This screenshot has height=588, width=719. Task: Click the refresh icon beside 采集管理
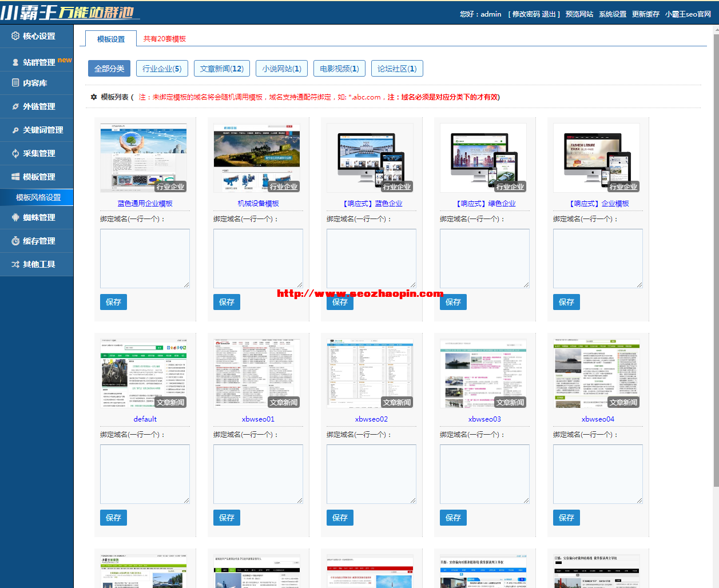point(15,153)
